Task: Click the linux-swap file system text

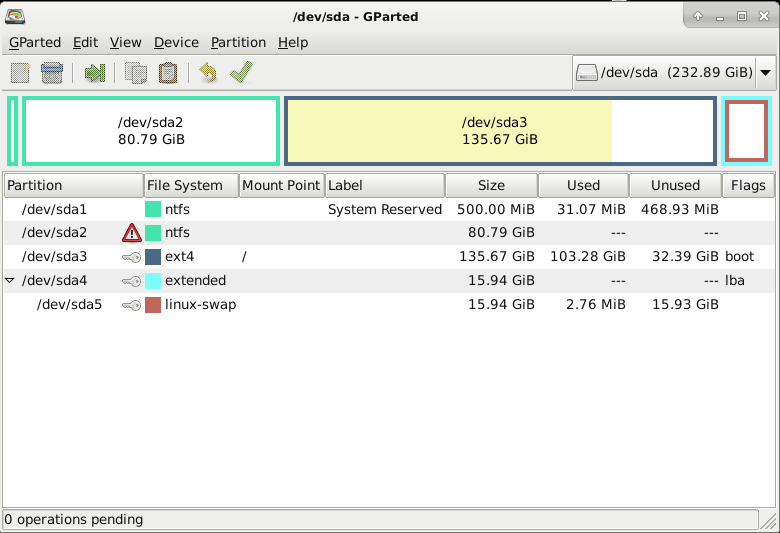Action: 200,305
